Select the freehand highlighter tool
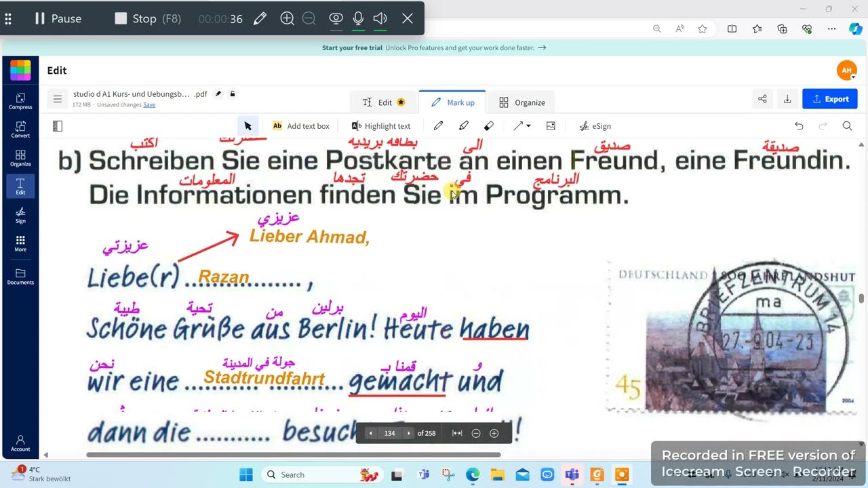 pyautogui.click(x=464, y=126)
